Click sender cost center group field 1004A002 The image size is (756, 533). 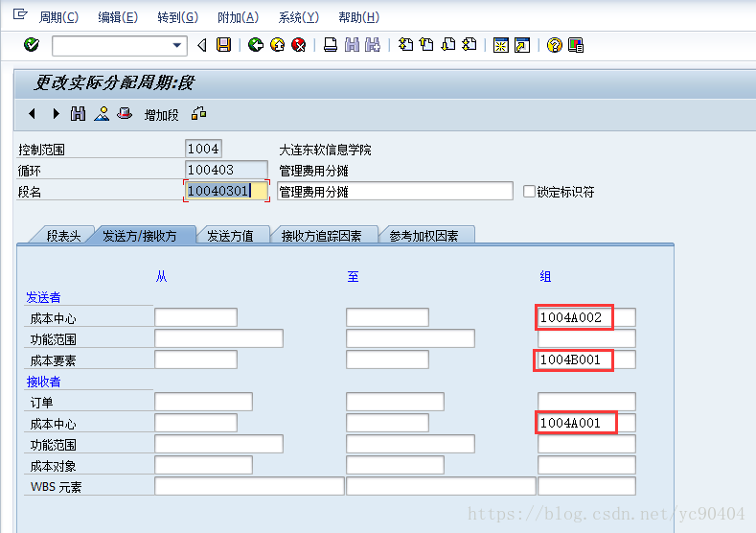point(586,317)
